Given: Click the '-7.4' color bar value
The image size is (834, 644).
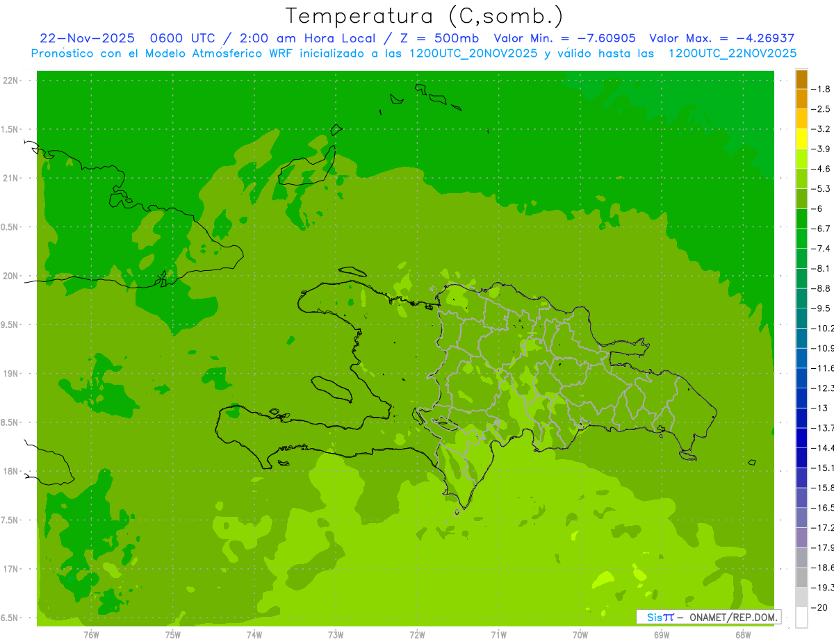Looking at the screenshot, I should click(821, 249).
